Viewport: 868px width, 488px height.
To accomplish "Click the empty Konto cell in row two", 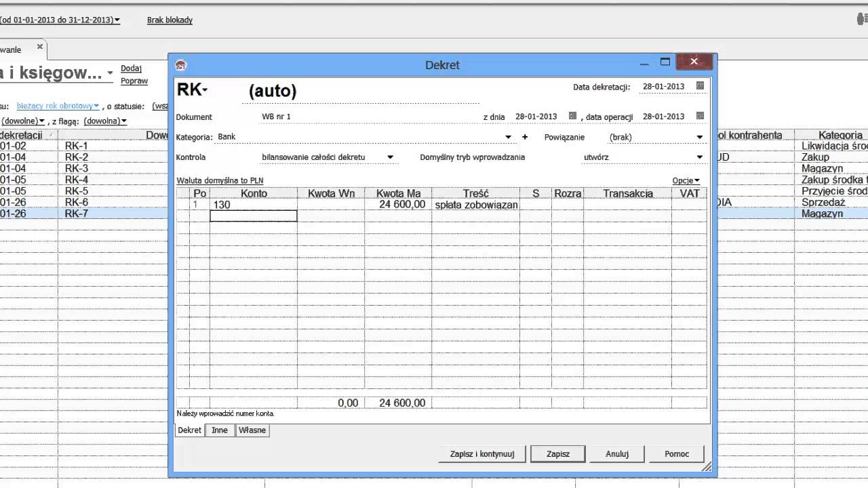I will (x=254, y=216).
